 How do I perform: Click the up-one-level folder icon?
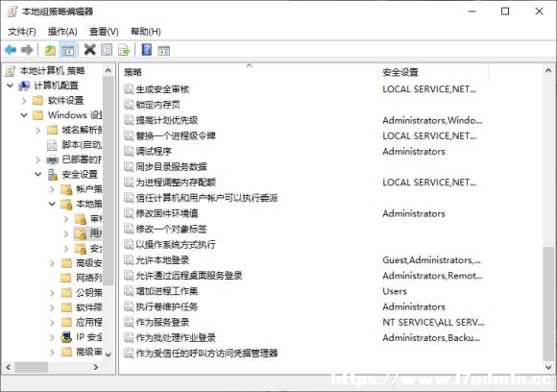click(x=50, y=50)
